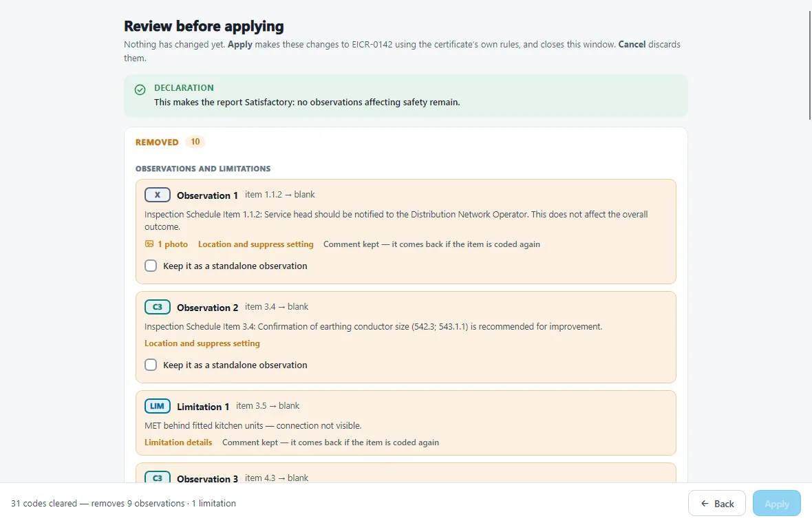The height and width of the screenshot is (523, 812).
Task: Click 'MET behind fitted kitchen units' description
Action: click(253, 426)
